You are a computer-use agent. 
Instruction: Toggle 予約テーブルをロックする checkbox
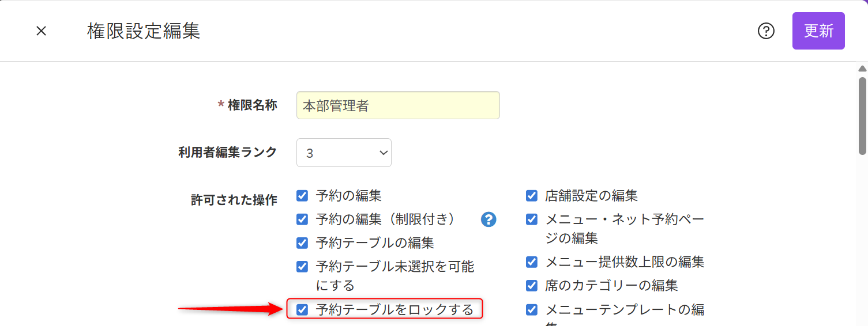(x=302, y=310)
